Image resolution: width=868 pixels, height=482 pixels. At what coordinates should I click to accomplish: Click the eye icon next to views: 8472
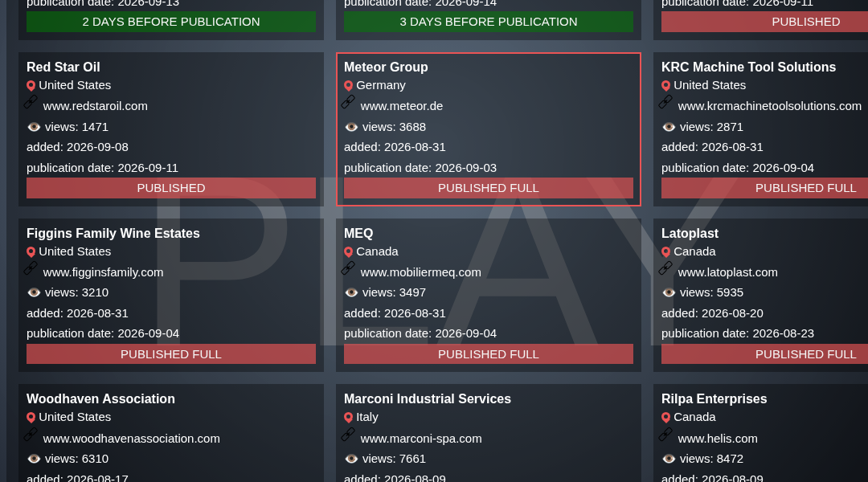tap(669, 460)
